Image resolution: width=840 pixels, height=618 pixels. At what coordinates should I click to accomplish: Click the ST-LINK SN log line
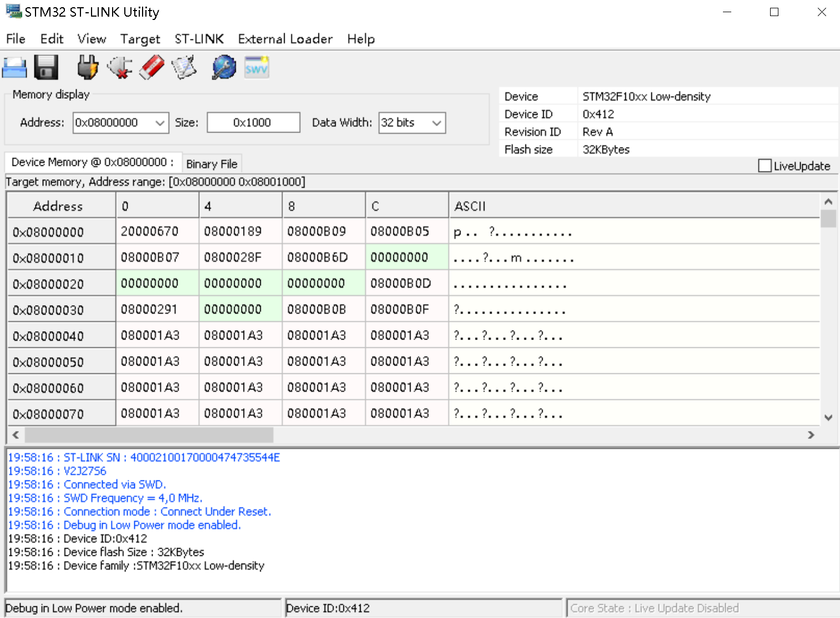click(144, 457)
